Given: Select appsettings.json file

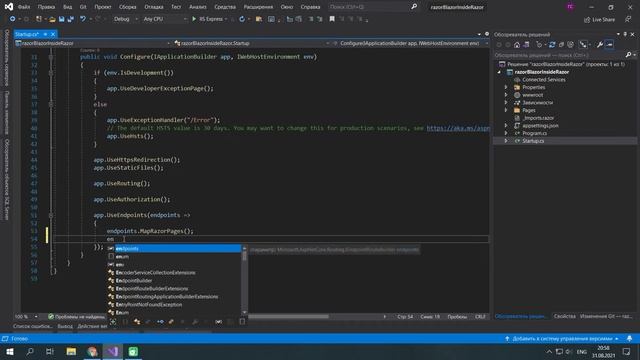Looking at the screenshot, I should (x=540, y=126).
